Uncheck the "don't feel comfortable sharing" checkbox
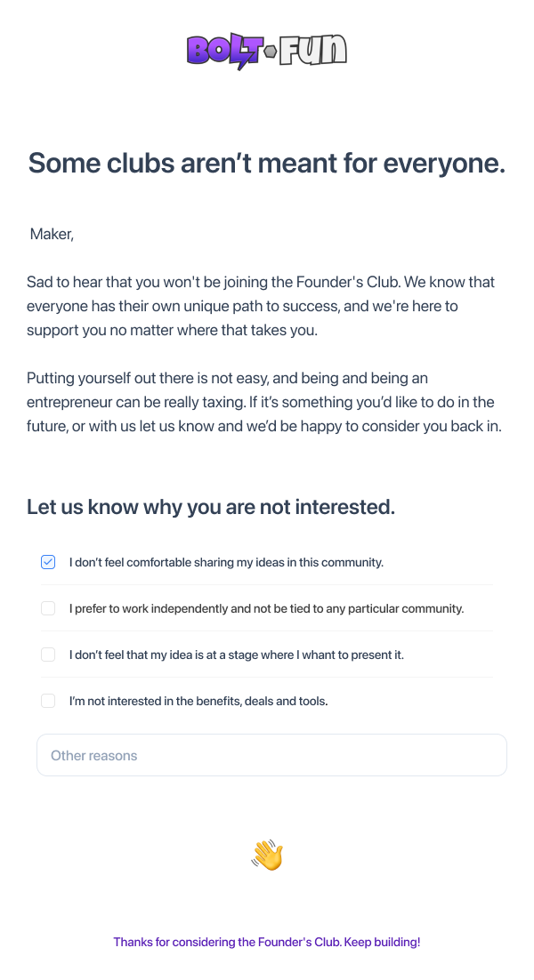This screenshot has width=534, height=980. tap(48, 562)
